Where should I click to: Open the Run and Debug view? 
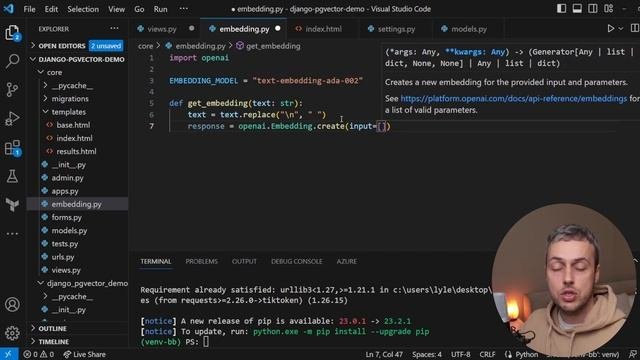pos(12,118)
